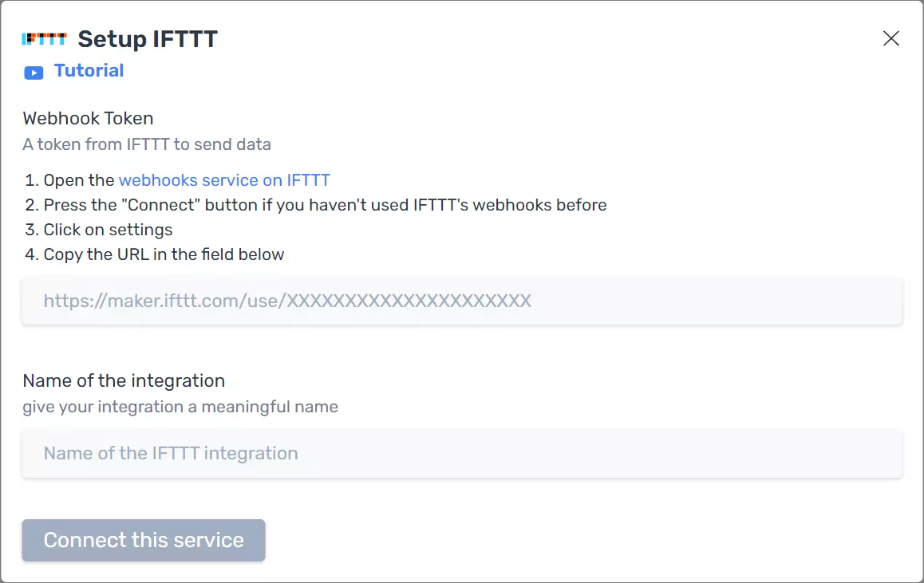
Task: Select the 'Name of the integration' heading
Action: [x=123, y=380]
